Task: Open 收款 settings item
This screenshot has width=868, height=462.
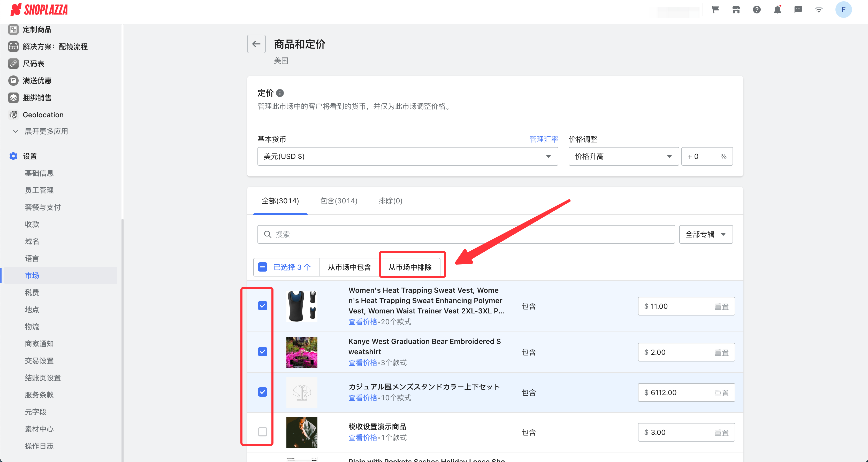Action: point(32,224)
